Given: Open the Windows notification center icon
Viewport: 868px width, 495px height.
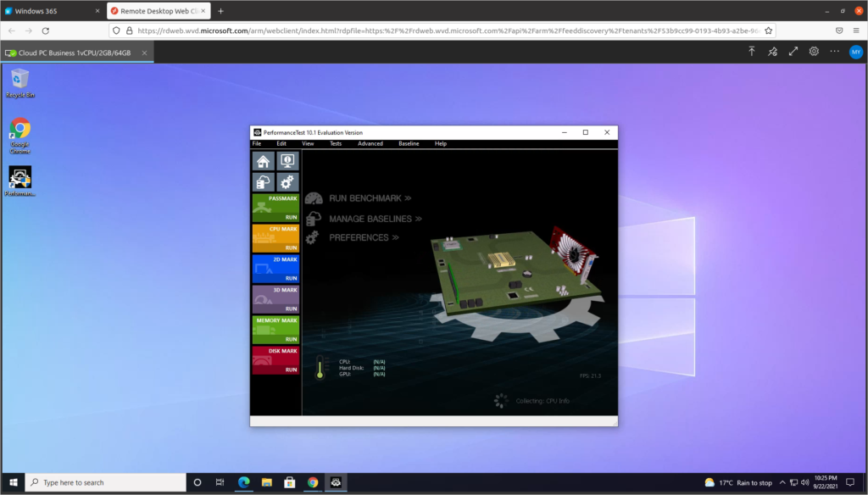Looking at the screenshot, I should pos(851,482).
